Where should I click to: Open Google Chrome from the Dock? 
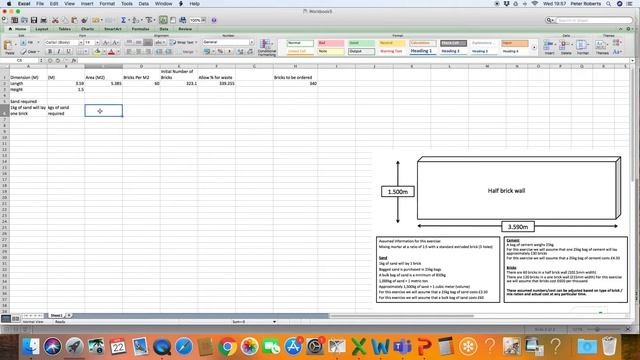pyautogui.click(x=227, y=347)
